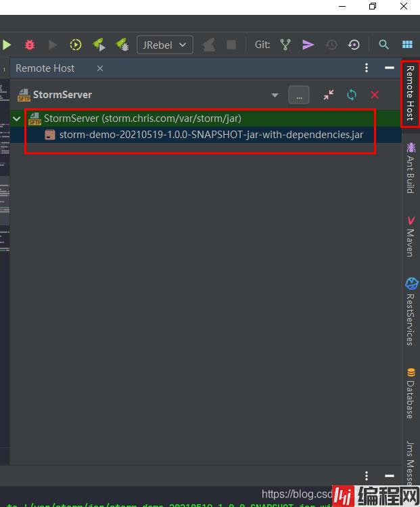The height and width of the screenshot is (507, 420).
Task: Collapse the StormServer tree node
Action: click(x=16, y=118)
